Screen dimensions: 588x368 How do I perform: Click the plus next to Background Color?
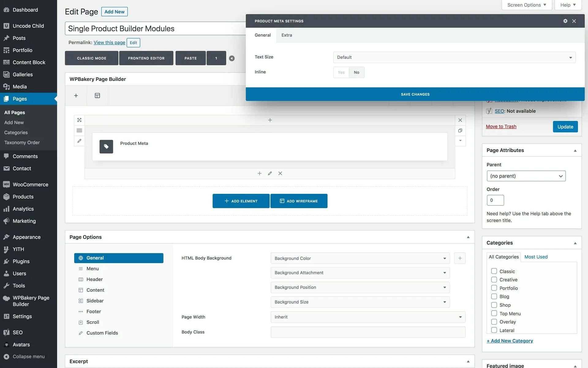[460, 258]
